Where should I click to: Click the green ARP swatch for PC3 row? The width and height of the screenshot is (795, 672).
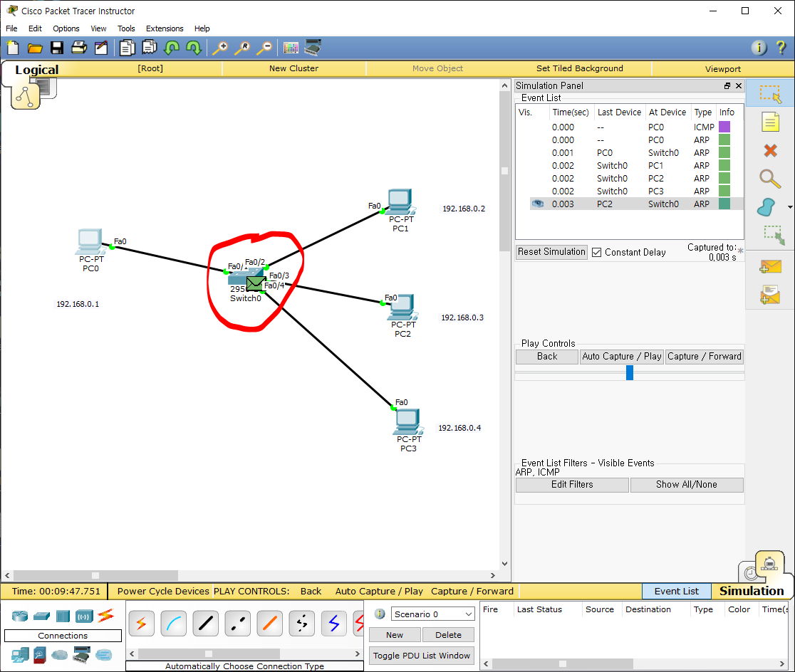click(724, 191)
